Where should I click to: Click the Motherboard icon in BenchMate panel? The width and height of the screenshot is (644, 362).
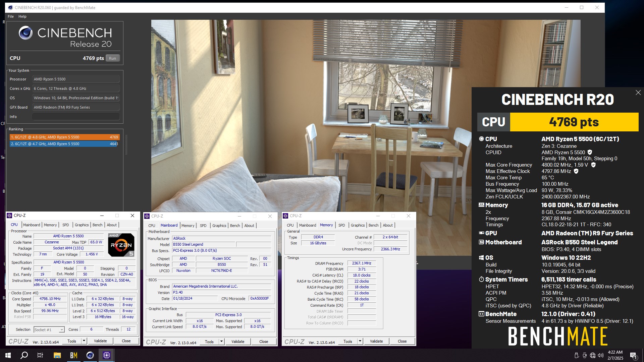pyautogui.click(x=481, y=242)
